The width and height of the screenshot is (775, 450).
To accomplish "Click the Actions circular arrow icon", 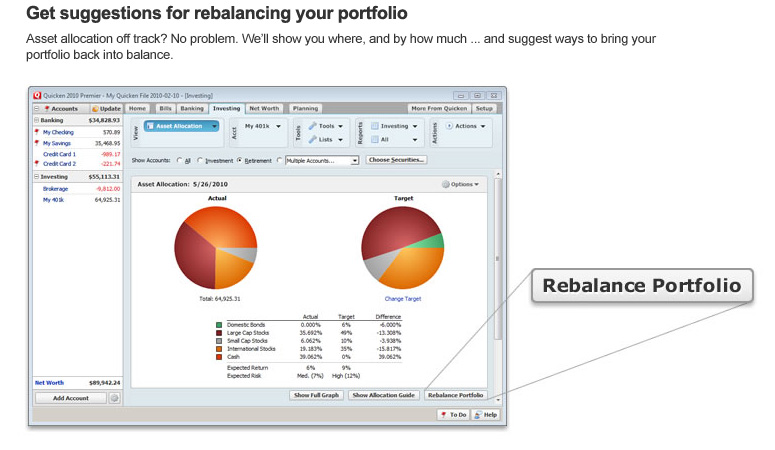I will pyautogui.click(x=449, y=126).
